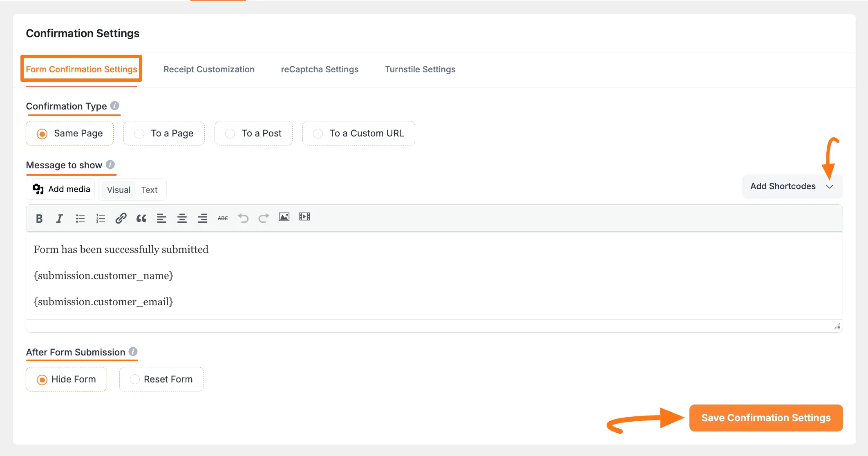Undo the last editor change
The image size is (868, 456).
pos(243,218)
